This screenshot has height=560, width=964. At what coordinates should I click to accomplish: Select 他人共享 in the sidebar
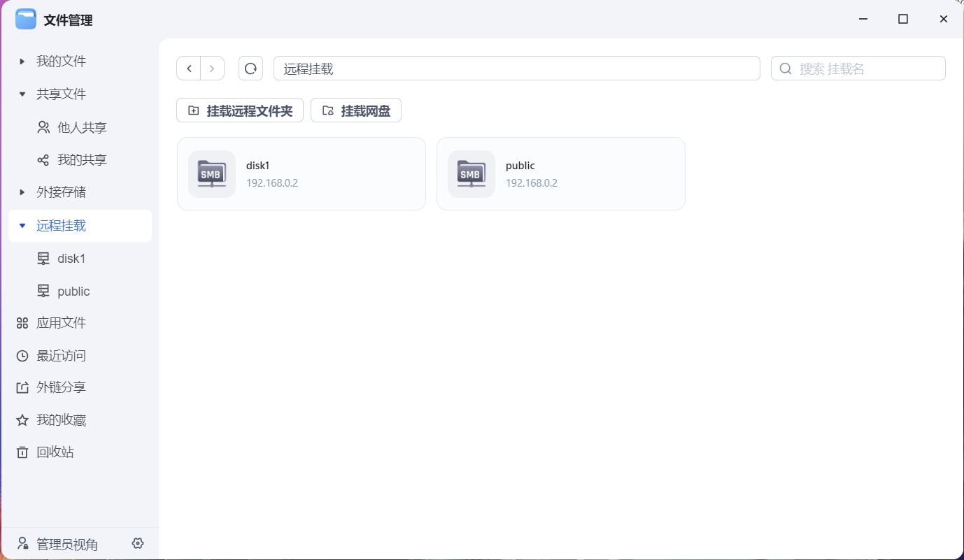[x=81, y=127]
